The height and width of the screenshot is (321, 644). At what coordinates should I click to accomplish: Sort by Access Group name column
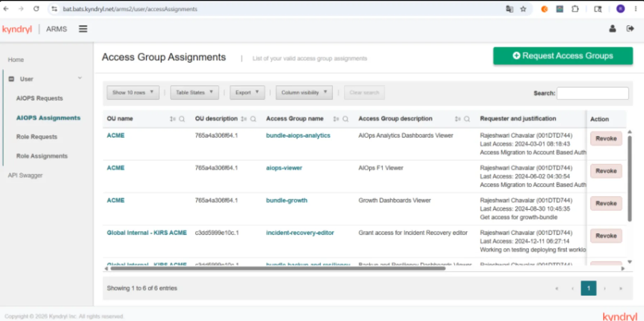tap(336, 119)
